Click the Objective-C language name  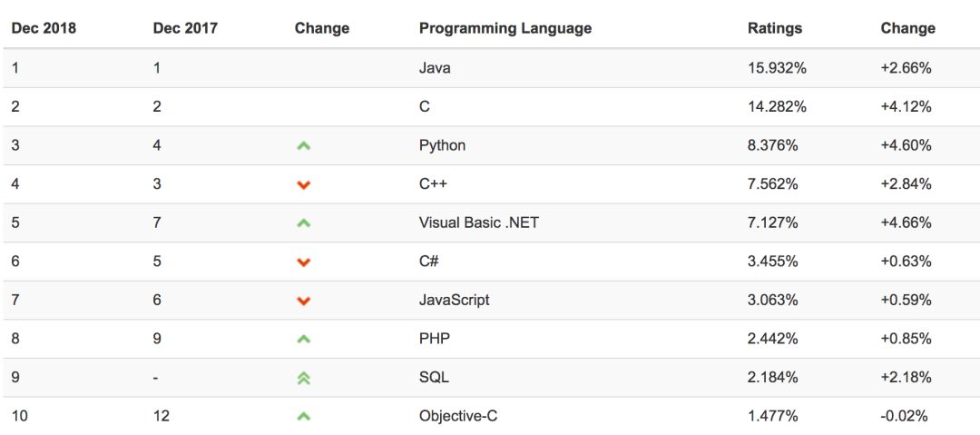[x=458, y=416]
